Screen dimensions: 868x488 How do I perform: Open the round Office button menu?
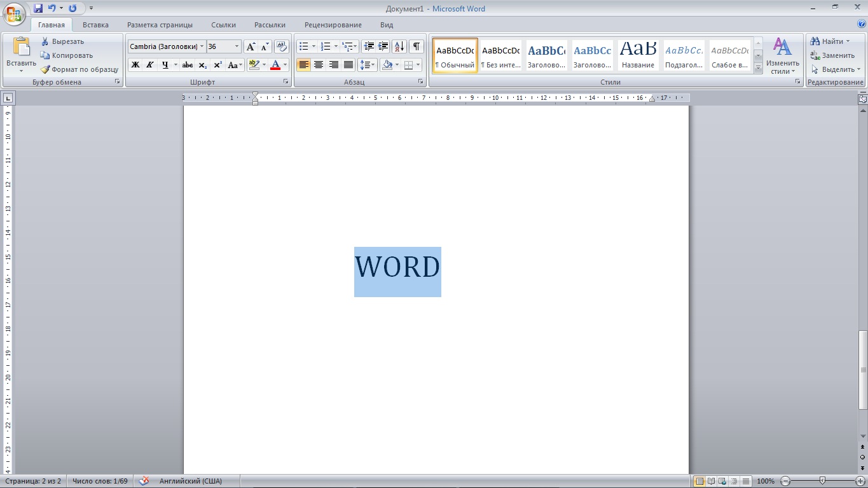(14, 13)
